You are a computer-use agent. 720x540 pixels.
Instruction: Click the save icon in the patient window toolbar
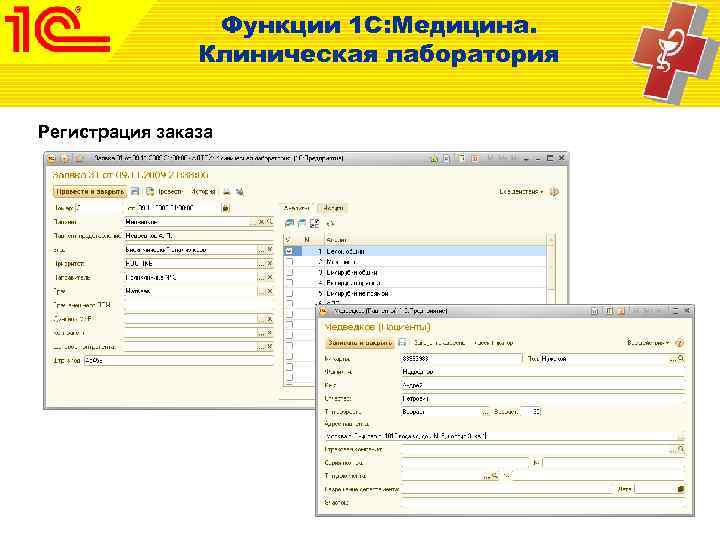(x=403, y=343)
